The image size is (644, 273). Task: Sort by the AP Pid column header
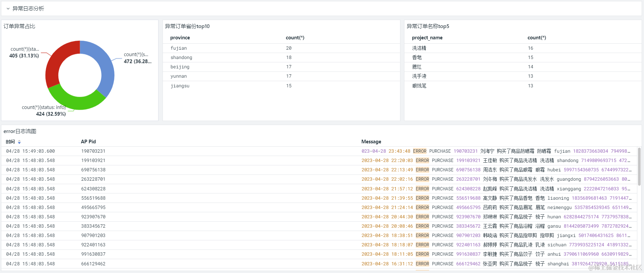(x=88, y=142)
